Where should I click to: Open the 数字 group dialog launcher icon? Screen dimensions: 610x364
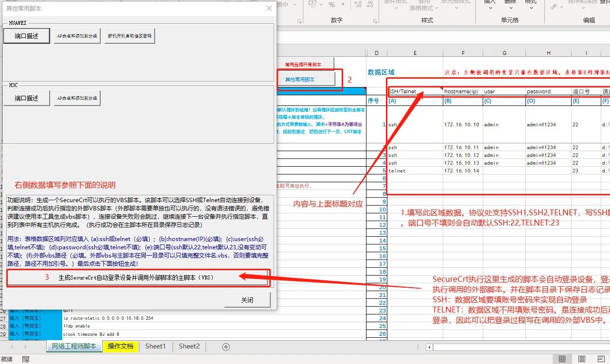[x=375, y=21]
